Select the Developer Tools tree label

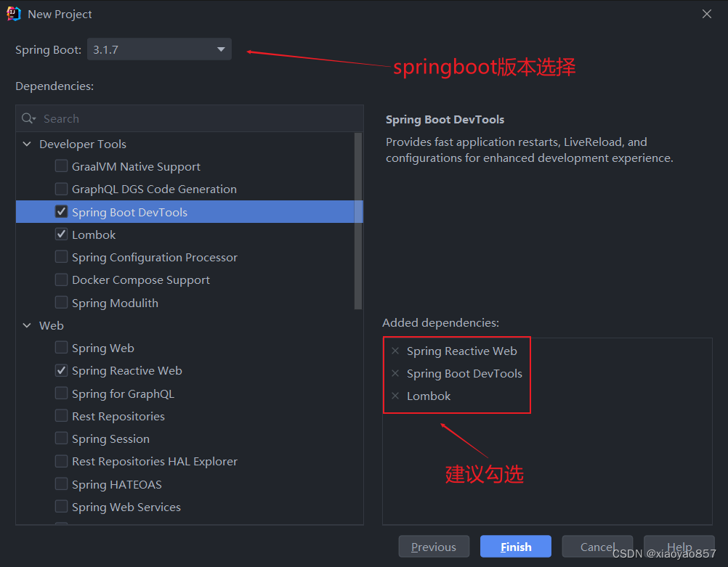click(x=83, y=144)
